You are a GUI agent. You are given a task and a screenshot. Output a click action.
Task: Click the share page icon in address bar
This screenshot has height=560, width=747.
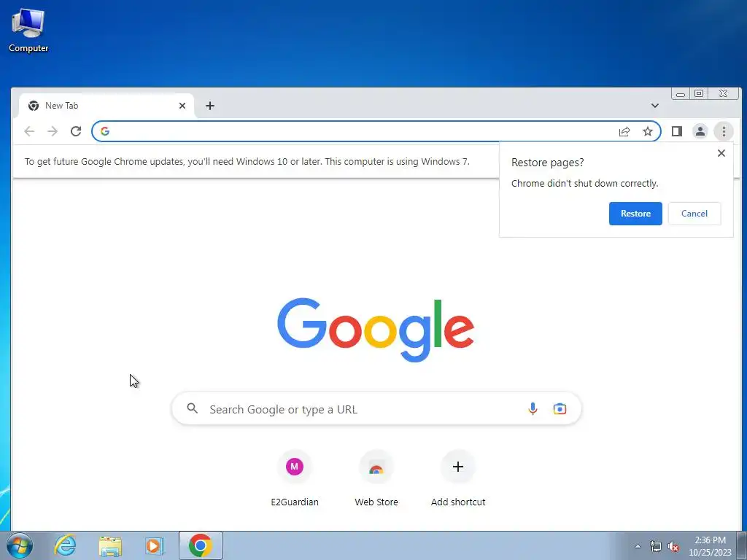click(624, 131)
